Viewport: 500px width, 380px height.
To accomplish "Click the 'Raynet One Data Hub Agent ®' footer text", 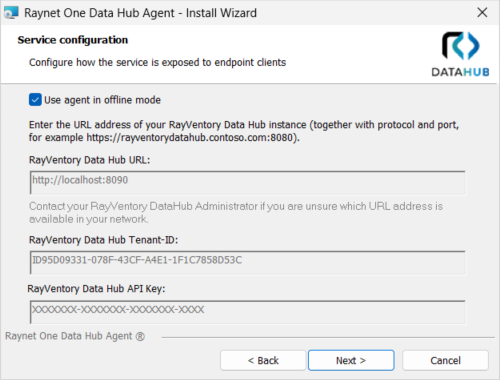I will click(75, 336).
